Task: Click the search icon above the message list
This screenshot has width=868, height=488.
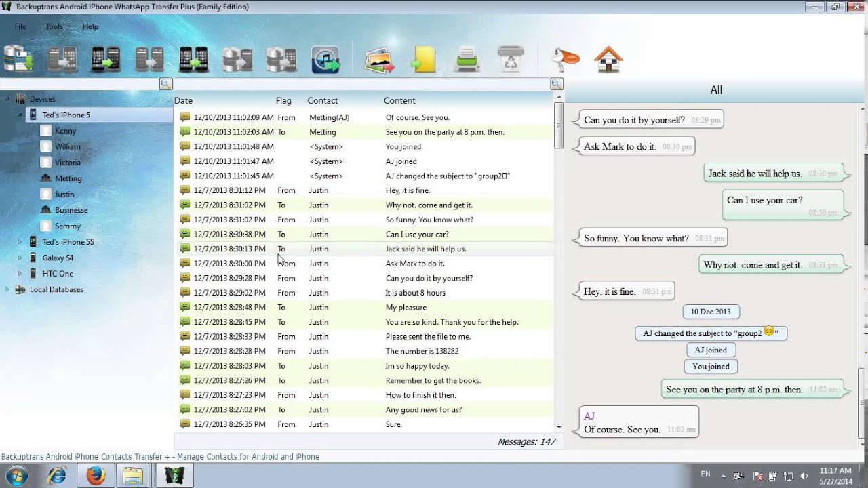Action: (x=557, y=84)
